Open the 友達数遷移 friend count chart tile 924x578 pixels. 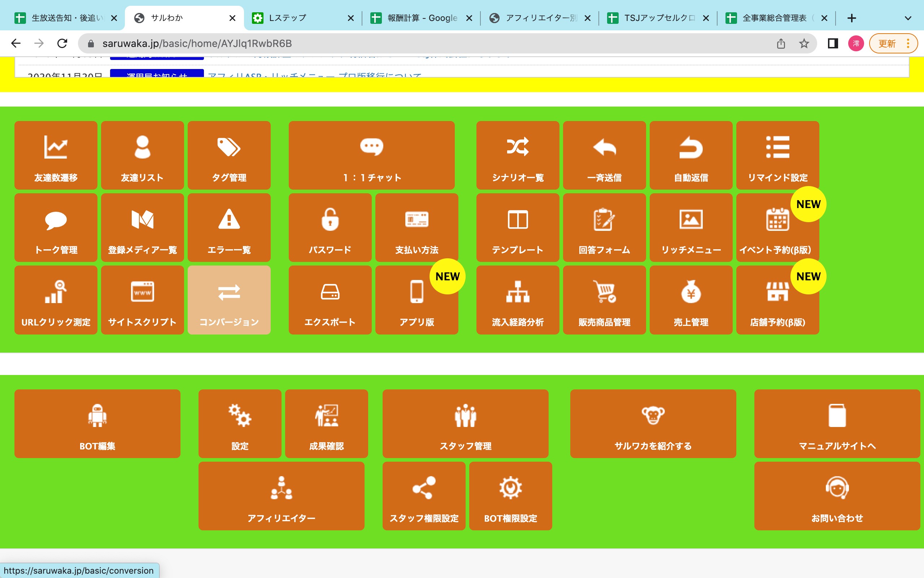pos(56,155)
